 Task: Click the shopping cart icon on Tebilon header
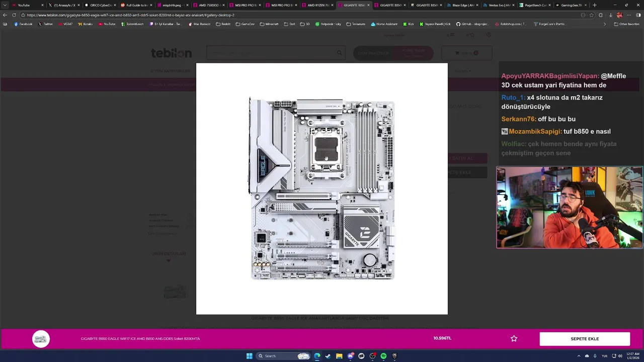point(457,53)
